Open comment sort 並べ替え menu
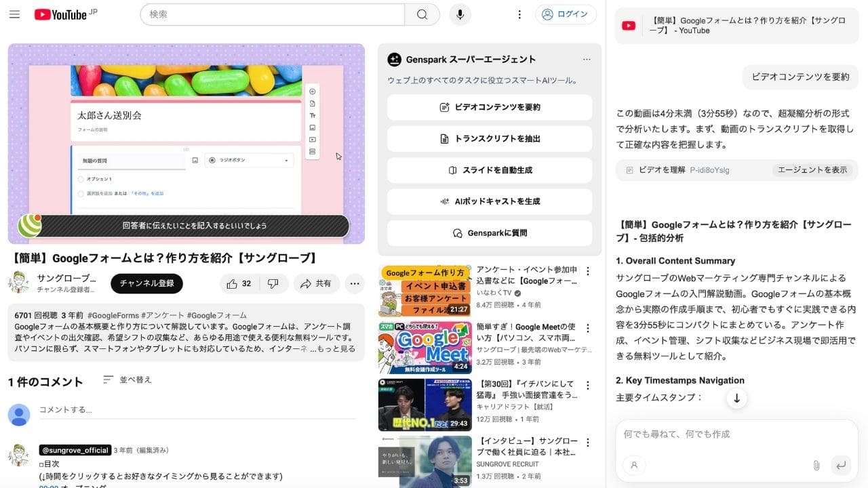Image resolution: width=868 pixels, height=488 pixels. (x=127, y=380)
